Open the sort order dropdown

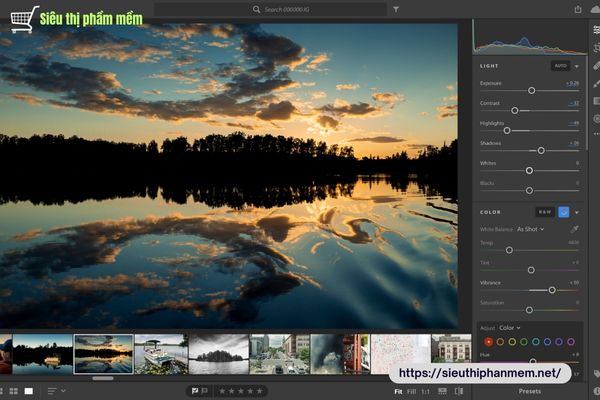pyautogui.click(x=57, y=391)
